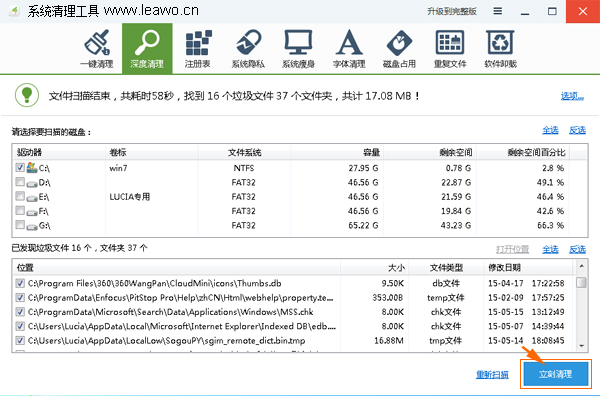The height and width of the screenshot is (396, 600).
Task: Click 打开位置 open location link
Action: [512, 249]
